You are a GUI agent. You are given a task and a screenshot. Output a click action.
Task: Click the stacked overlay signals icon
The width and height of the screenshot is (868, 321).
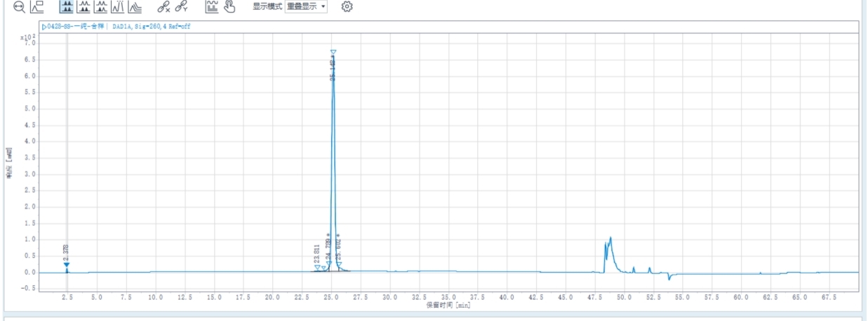[x=134, y=7]
